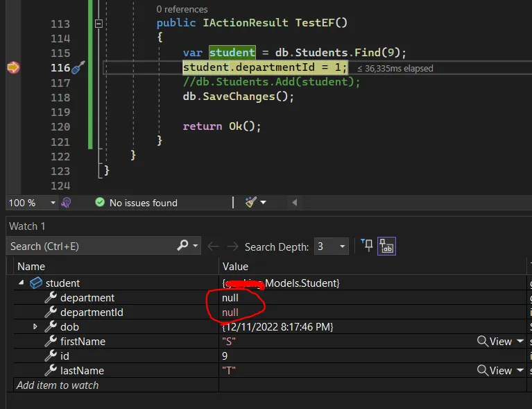Open the search options dropdown arrow
Screen dimensions: 532x409
[196, 246]
